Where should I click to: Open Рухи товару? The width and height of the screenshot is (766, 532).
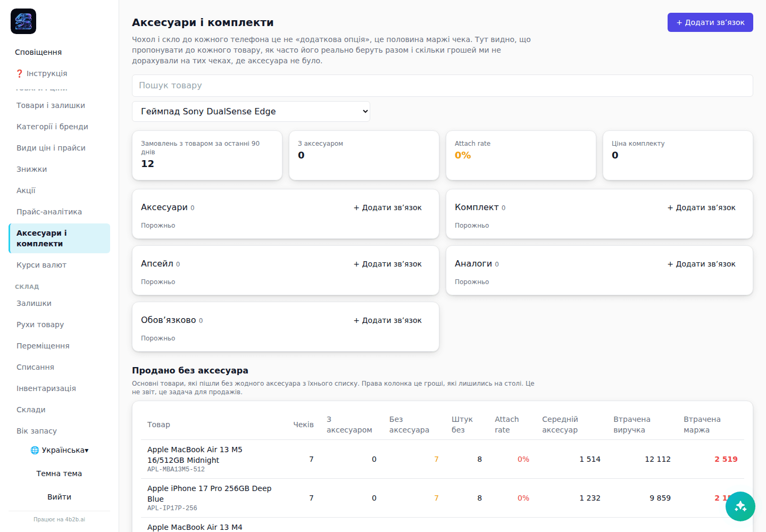pyautogui.click(x=59, y=325)
